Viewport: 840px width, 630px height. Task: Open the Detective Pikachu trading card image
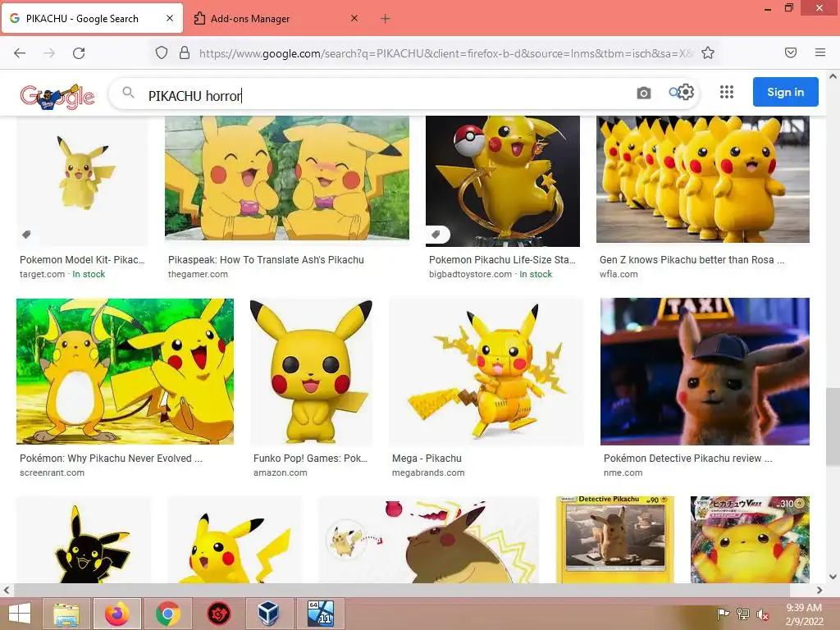coord(614,540)
